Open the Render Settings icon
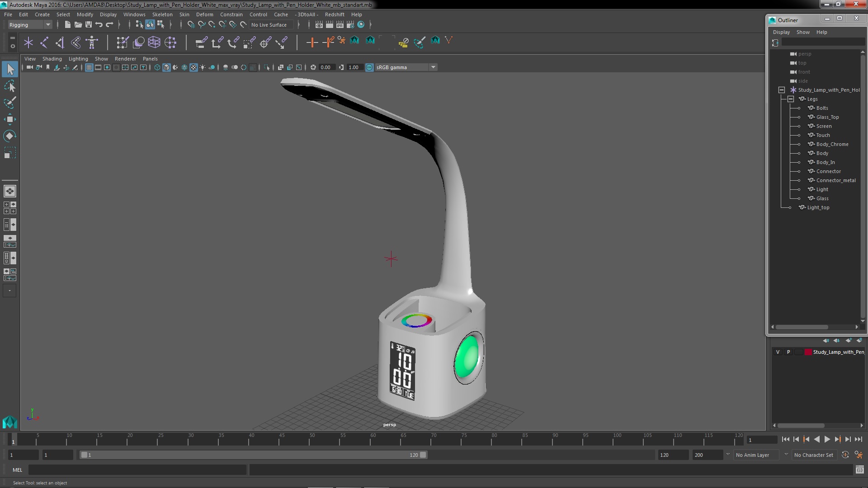This screenshot has height=488, width=868. pyautogui.click(x=350, y=25)
